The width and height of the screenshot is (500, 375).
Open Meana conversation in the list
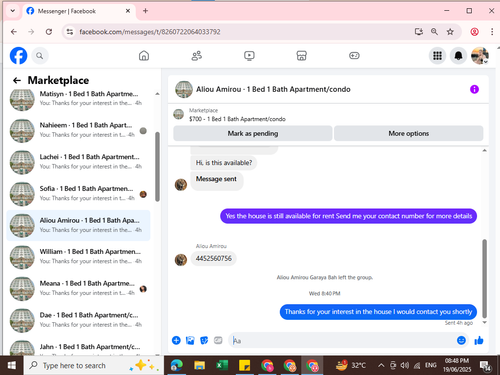pos(78,288)
